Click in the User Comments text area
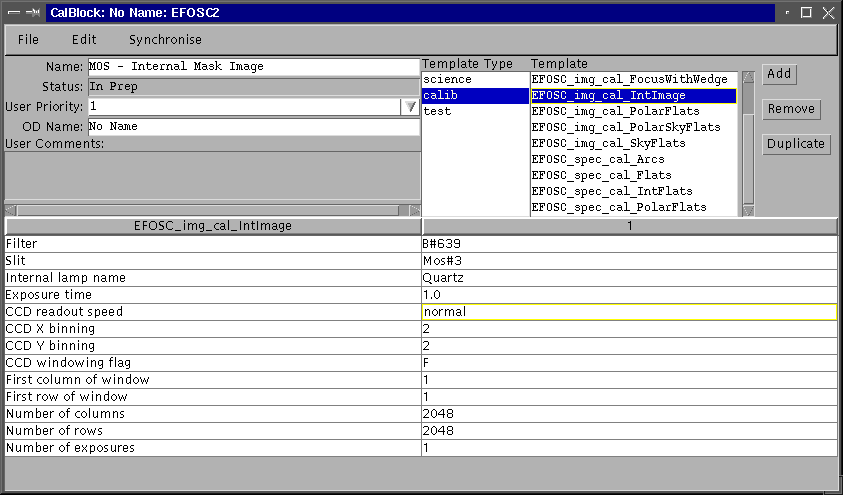This screenshot has height=495, width=843. pos(212,177)
